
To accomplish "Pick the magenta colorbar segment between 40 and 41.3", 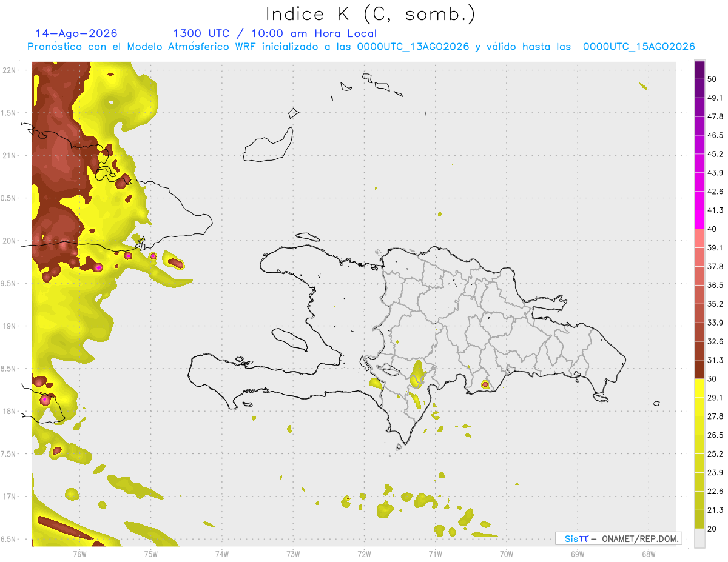I will point(699,220).
